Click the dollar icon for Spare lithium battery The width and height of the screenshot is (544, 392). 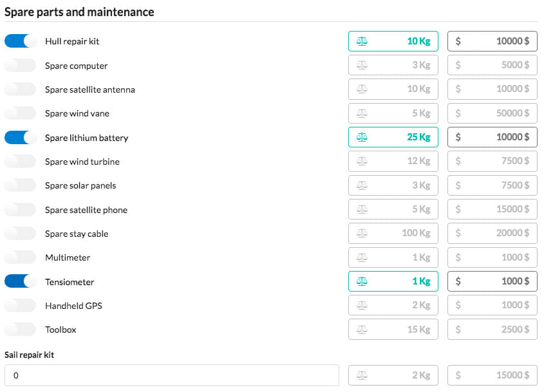(458, 137)
